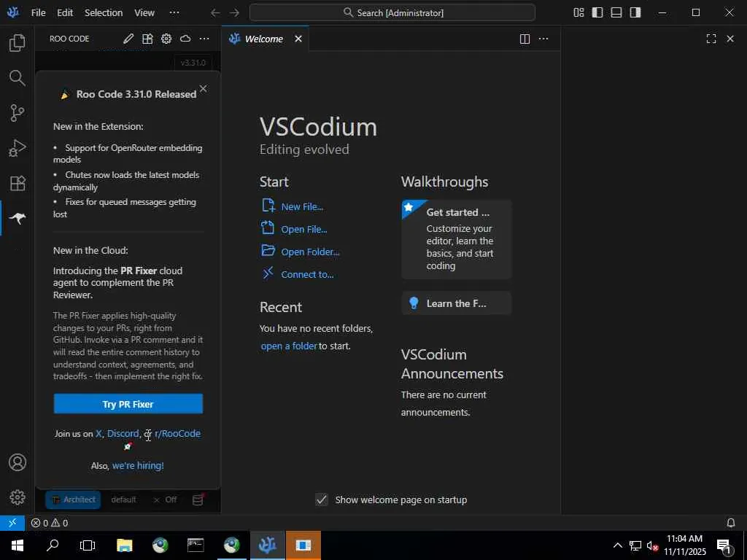
Task: Toggle the secondary side bar
Action: tap(635, 13)
